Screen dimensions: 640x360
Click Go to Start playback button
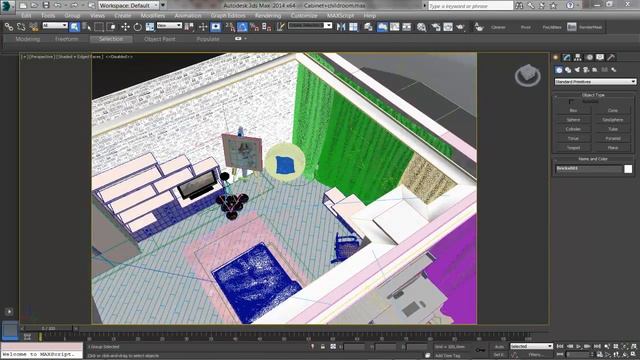(560, 346)
